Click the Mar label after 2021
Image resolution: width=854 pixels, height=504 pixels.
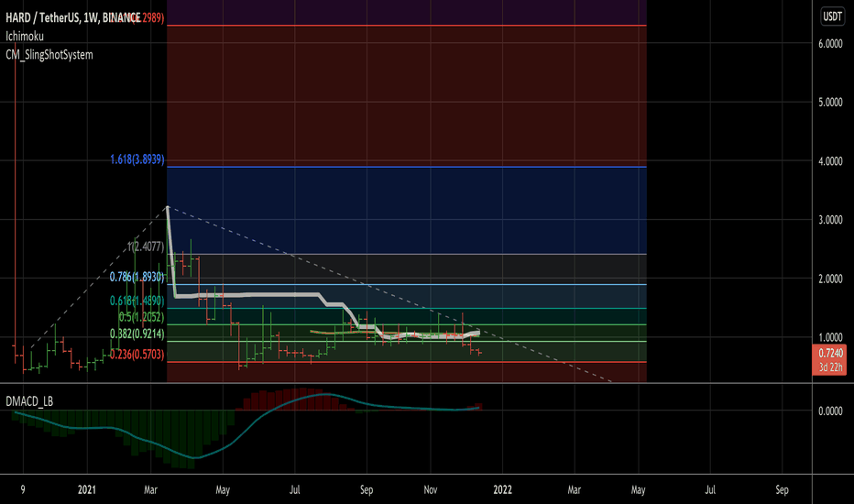151,490
